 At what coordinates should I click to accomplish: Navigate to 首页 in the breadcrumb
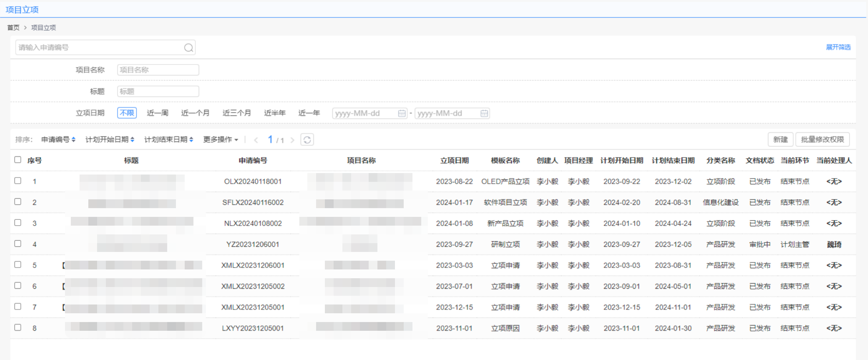click(14, 28)
